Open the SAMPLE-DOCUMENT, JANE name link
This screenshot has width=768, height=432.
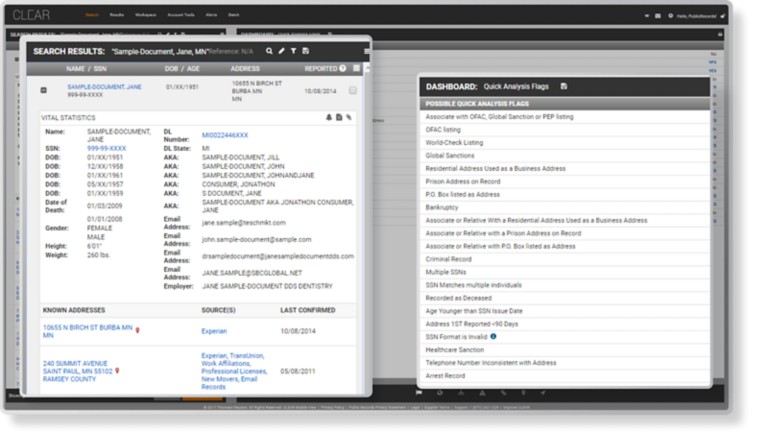point(104,87)
